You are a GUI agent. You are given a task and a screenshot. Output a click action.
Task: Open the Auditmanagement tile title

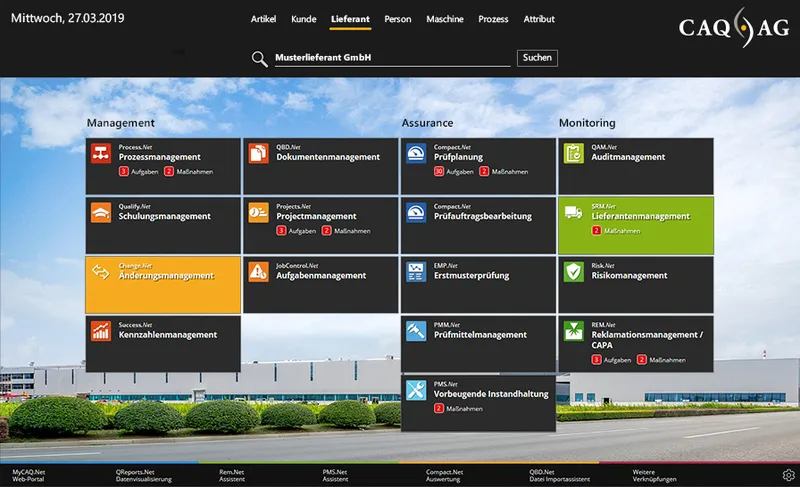click(x=628, y=157)
